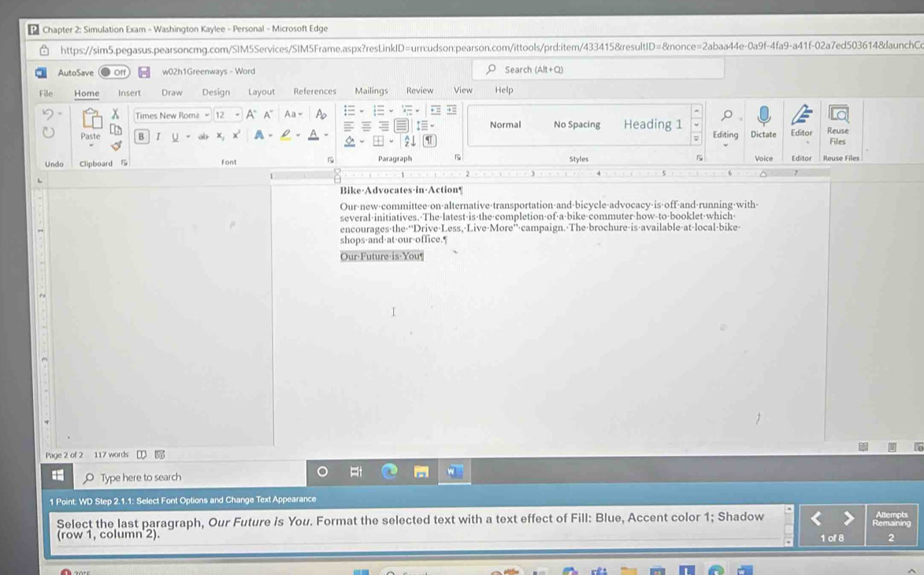Switch to the Layout tab

262,92
